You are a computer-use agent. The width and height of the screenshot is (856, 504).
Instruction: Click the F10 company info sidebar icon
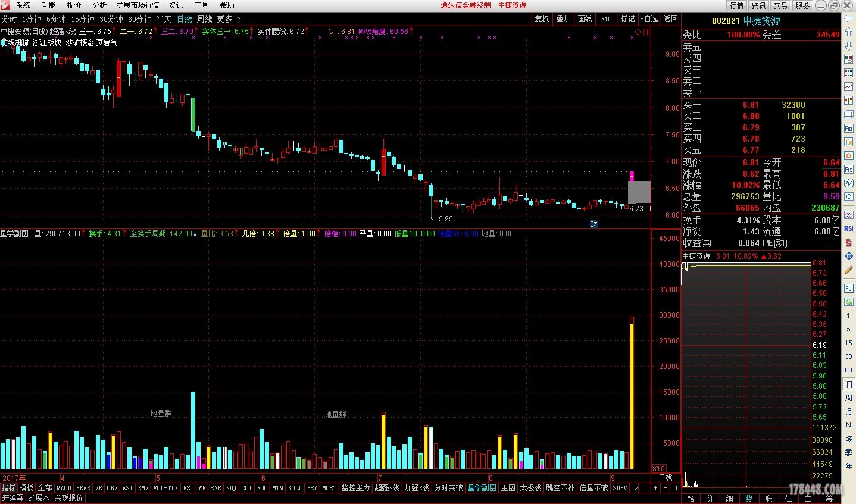pyautogui.click(x=849, y=129)
